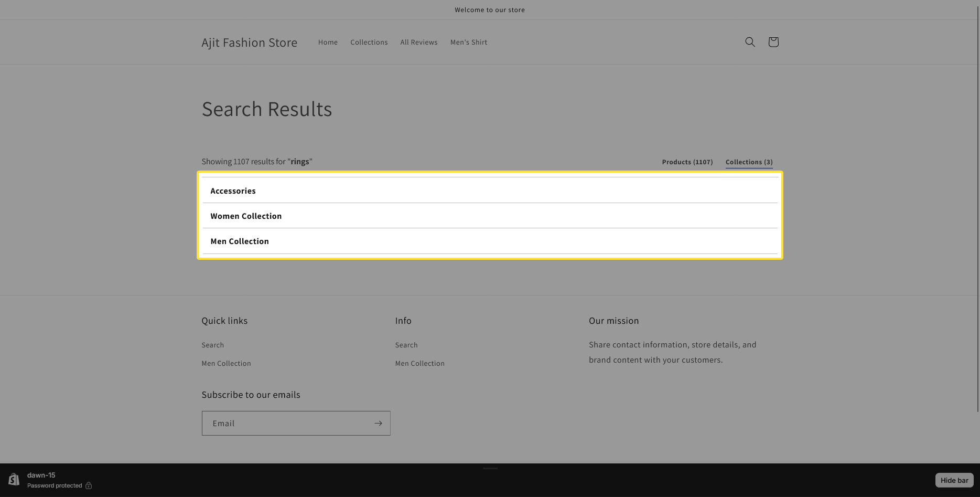Screen dimensions: 980x497
Task: Click the Email input field
Action: tap(287, 423)
